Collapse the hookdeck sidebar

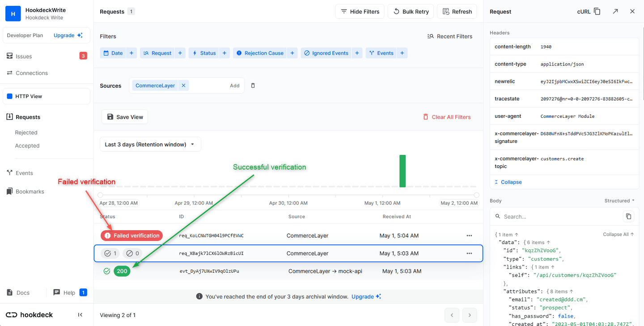pos(80,315)
